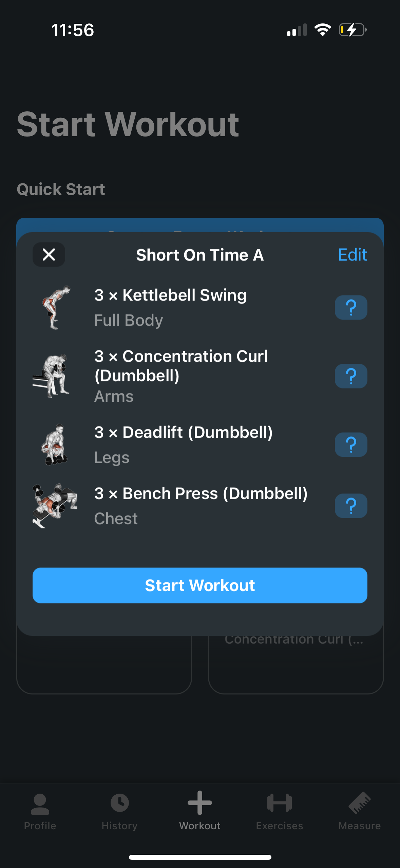Open help for Deadlift (Dumbbell)
The height and width of the screenshot is (868, 400).
[351, 445]
